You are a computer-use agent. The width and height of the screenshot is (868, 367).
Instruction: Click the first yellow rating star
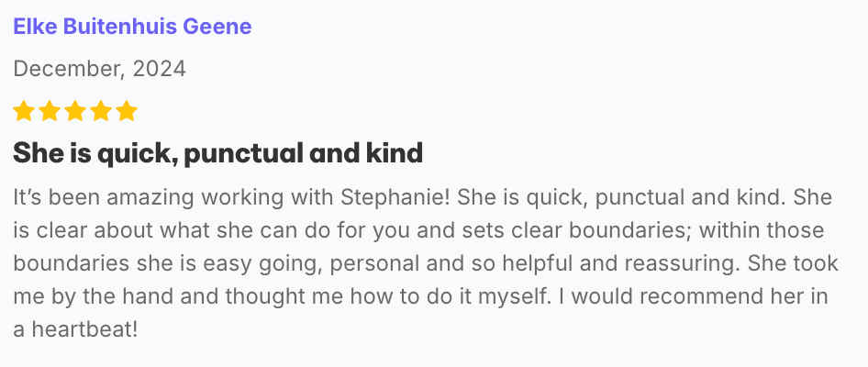[x=24, y=112]
